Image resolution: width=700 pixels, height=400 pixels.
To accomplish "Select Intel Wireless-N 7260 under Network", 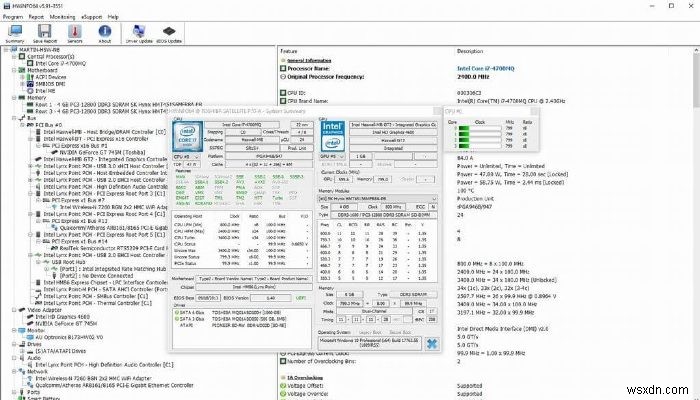I will tap(93, 378).
